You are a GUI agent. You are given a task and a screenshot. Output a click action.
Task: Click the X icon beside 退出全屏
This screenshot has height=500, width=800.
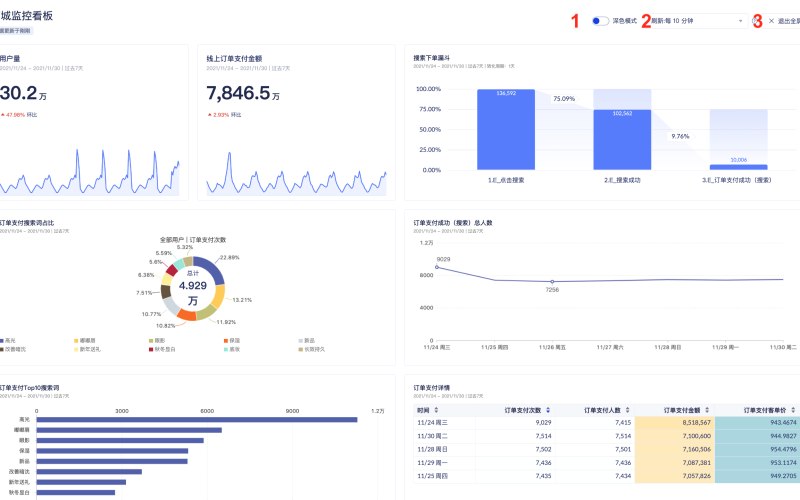click(x=771, y=21)
